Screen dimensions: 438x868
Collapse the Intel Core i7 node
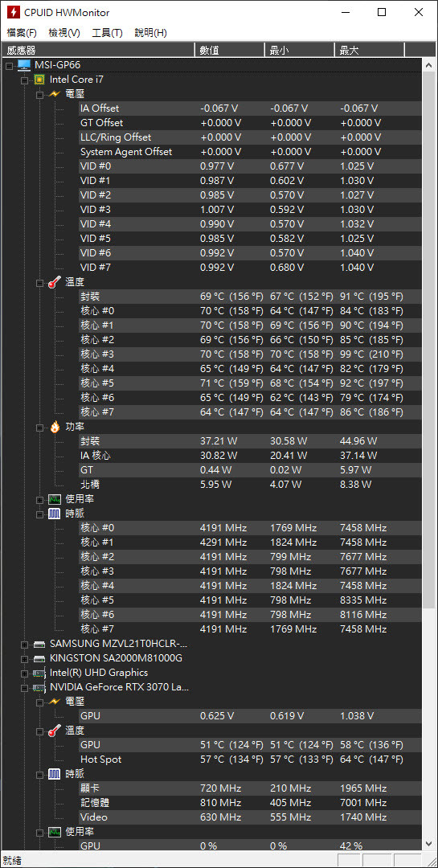tap(24, 80)
